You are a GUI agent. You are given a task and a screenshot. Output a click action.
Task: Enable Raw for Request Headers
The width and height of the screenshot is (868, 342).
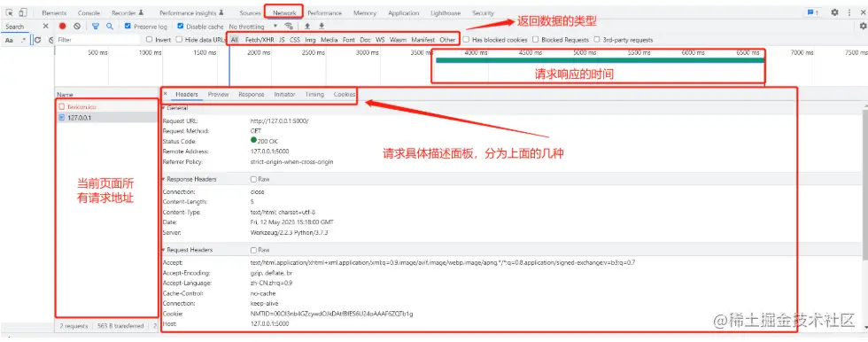(253, 250)
